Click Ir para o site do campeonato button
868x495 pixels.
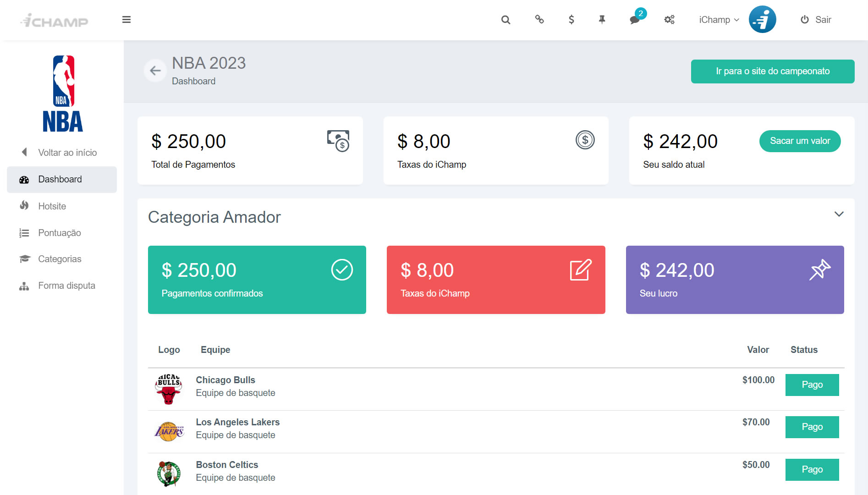pos(773,71)
